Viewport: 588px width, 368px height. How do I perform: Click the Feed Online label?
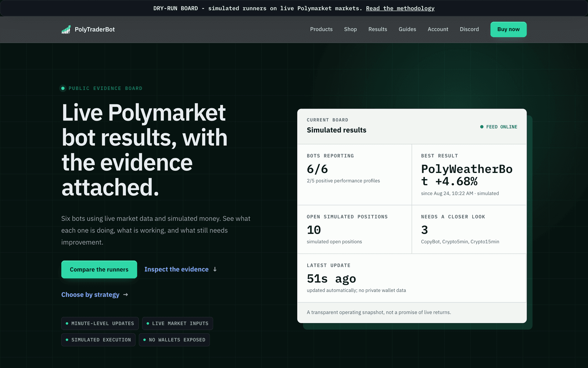[x=502, y=127]
